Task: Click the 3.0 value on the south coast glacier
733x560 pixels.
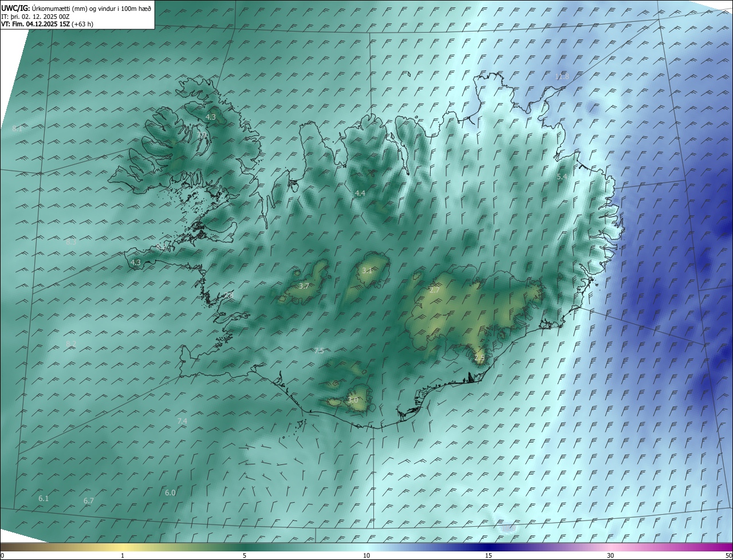Action: [353, 400]
